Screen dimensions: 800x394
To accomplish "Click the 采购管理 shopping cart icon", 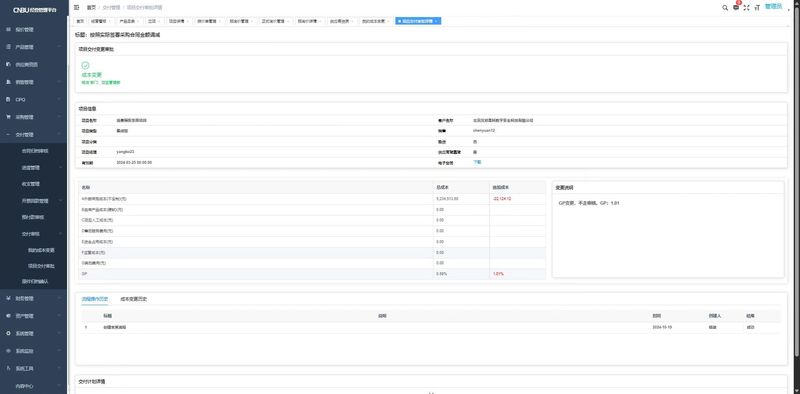I will tap(8, 117).
